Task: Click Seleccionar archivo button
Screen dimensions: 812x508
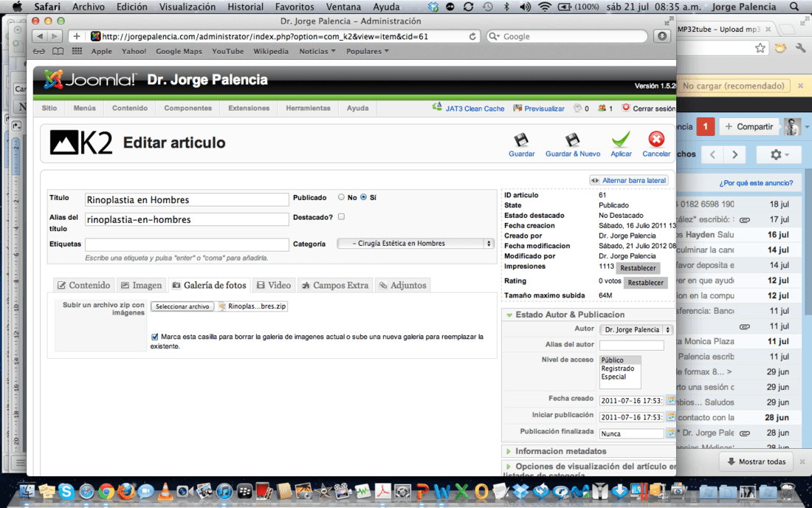Action: click(182, 306)
